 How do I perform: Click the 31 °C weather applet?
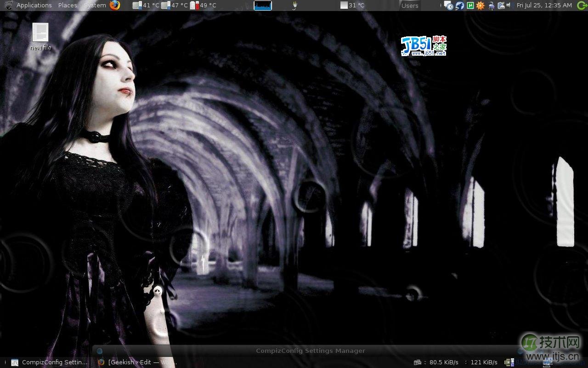coord(352,6)
